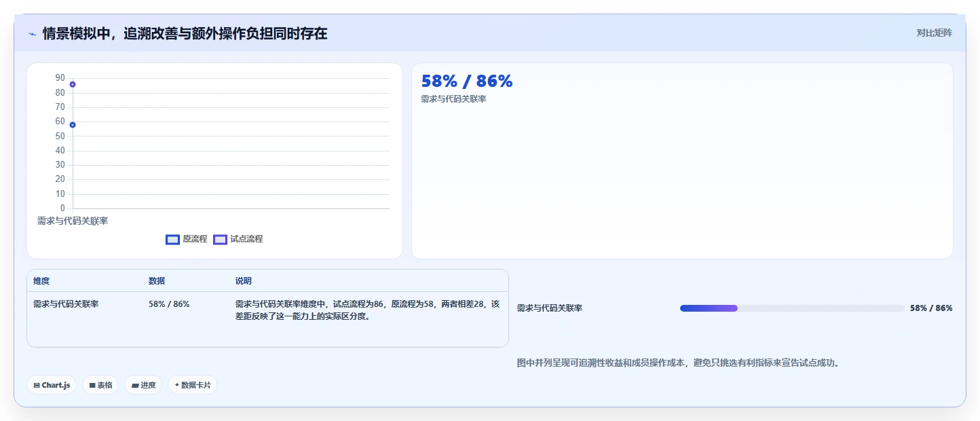Click the 表格 tag chip
Viewport: 980px width, 421px height.
click(x=100, y=385)
